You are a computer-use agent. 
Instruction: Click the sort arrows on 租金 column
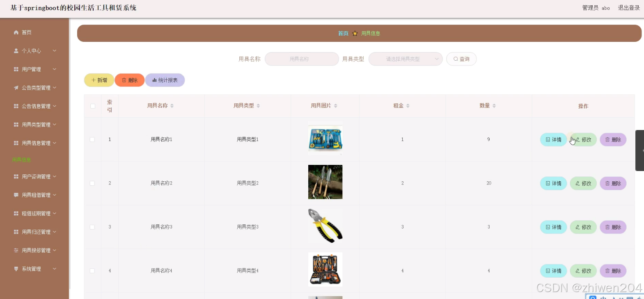click(408, 106)
